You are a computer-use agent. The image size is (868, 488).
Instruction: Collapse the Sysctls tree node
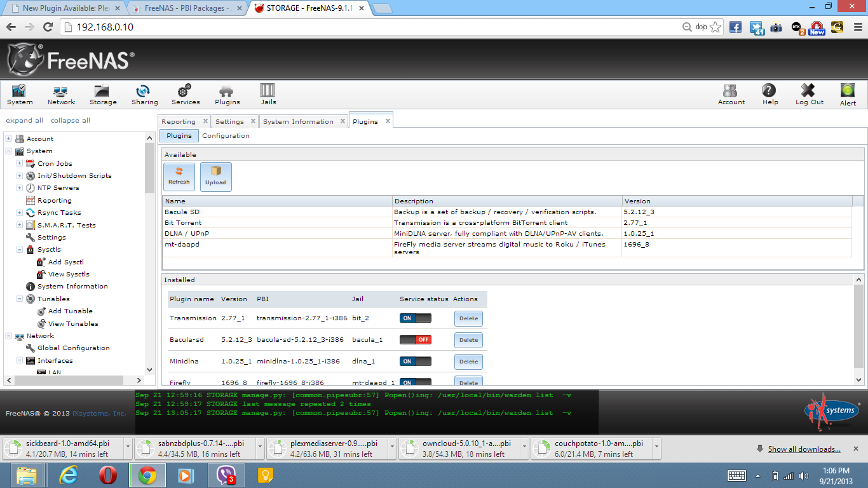(x=20, y=250)
